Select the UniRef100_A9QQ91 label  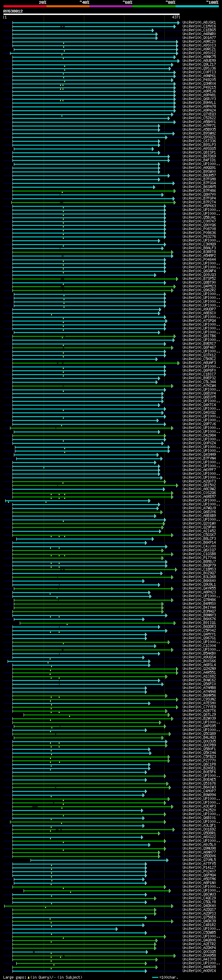199,168
